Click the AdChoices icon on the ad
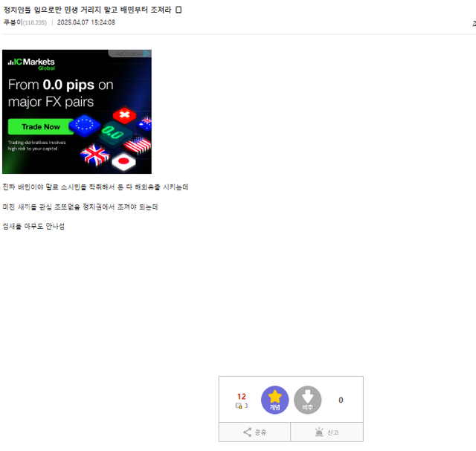The image size is (476, 451). [x=147, y=53]
